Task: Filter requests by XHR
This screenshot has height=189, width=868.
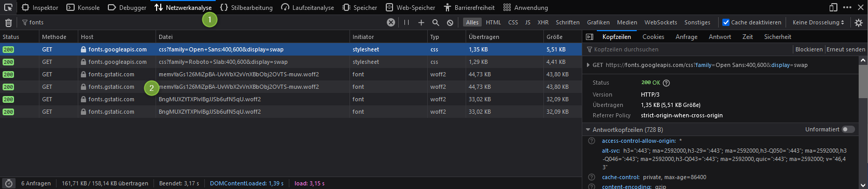Action: 543,22
